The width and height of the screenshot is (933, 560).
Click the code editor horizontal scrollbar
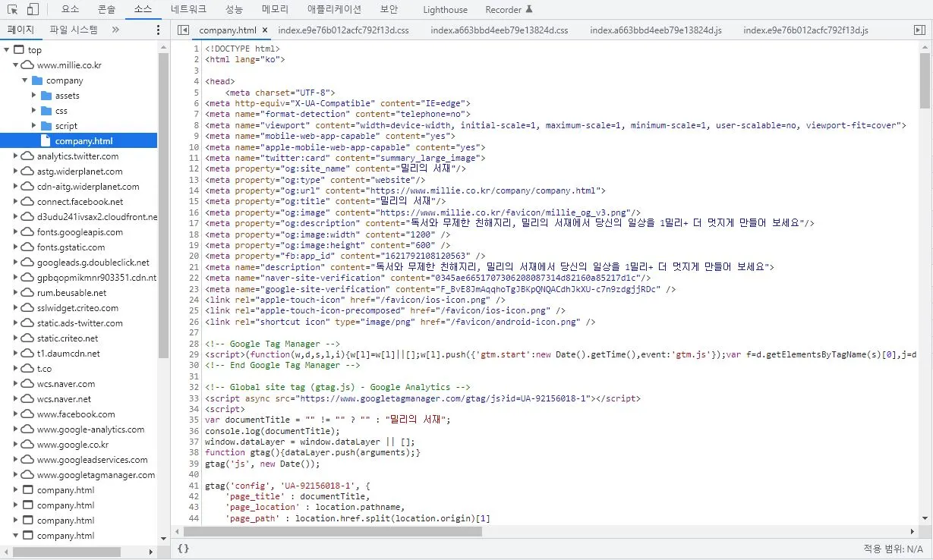[331, 532]
